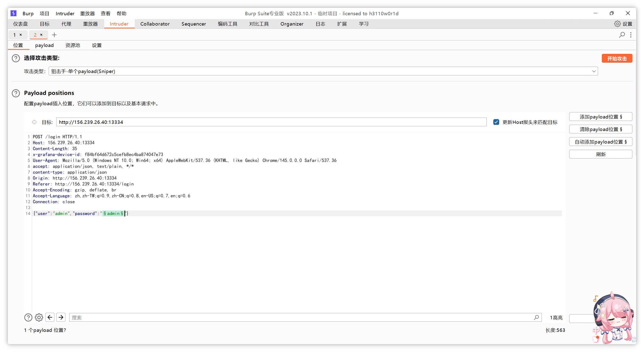Switch to the payload sub-tab
Screen dimensions: 644x352
tap(44, 45)
